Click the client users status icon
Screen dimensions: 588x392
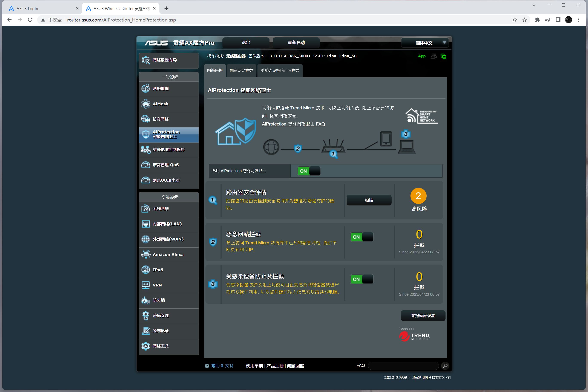433,56
